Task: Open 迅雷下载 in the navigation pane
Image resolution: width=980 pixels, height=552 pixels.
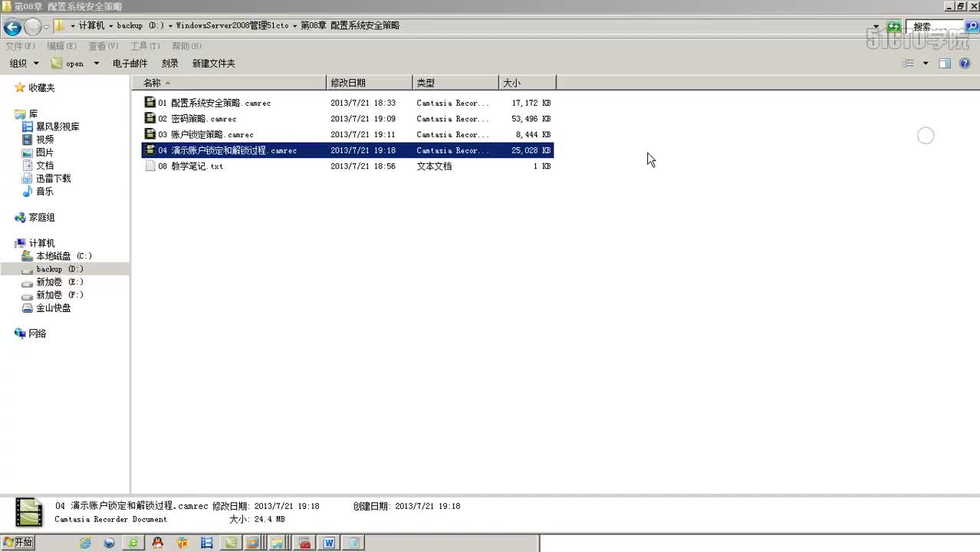Action: pyautogui.click(x=53, y=179)
